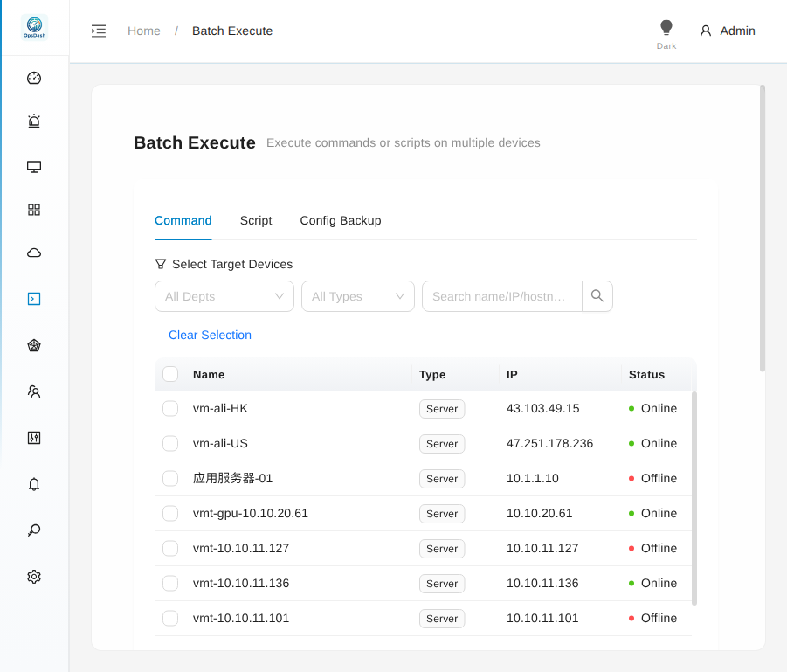
Task: Click Online status of vm-ali-US
Action: tap(653, 443)
